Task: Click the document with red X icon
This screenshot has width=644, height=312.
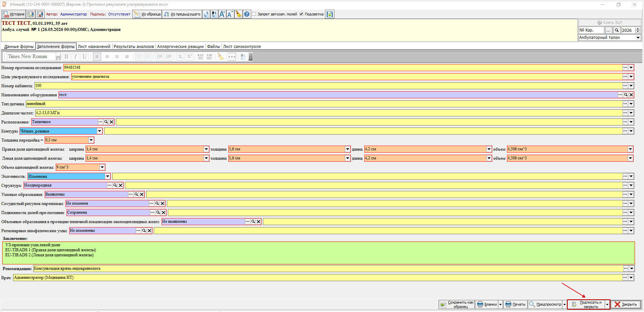Action: tap(40, 14)
